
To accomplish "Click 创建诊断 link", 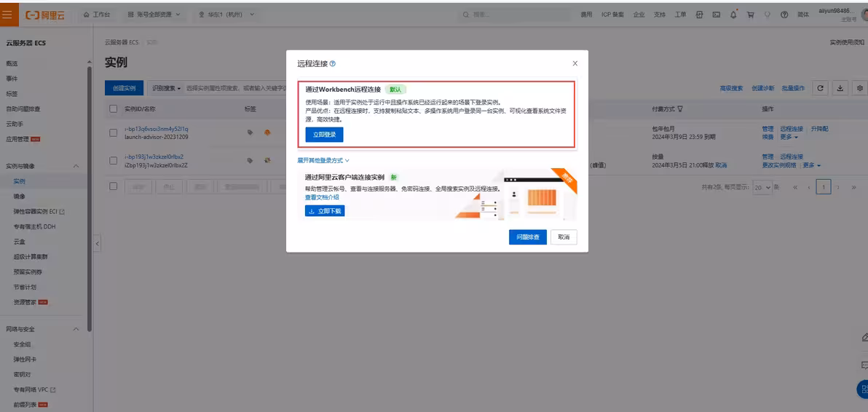I will [x=763, y=88].
